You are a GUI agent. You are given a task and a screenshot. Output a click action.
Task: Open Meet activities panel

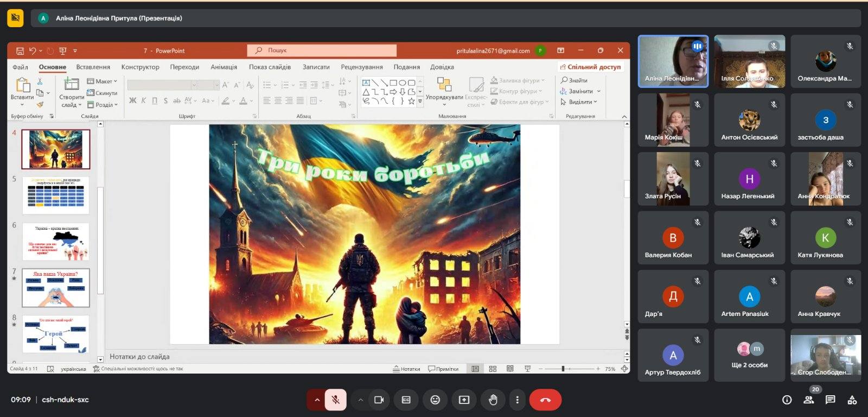pyautogui.click(x=852, y=400)
